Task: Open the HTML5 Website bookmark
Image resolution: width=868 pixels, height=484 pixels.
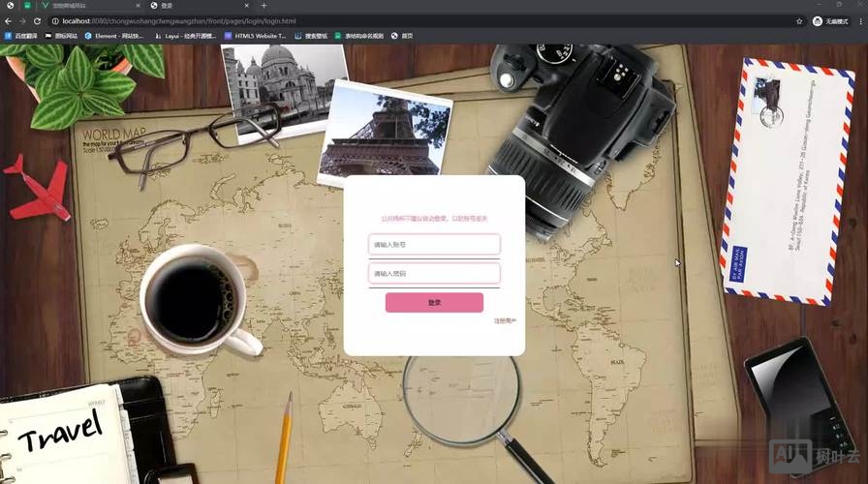Action: tap(256, 36)
